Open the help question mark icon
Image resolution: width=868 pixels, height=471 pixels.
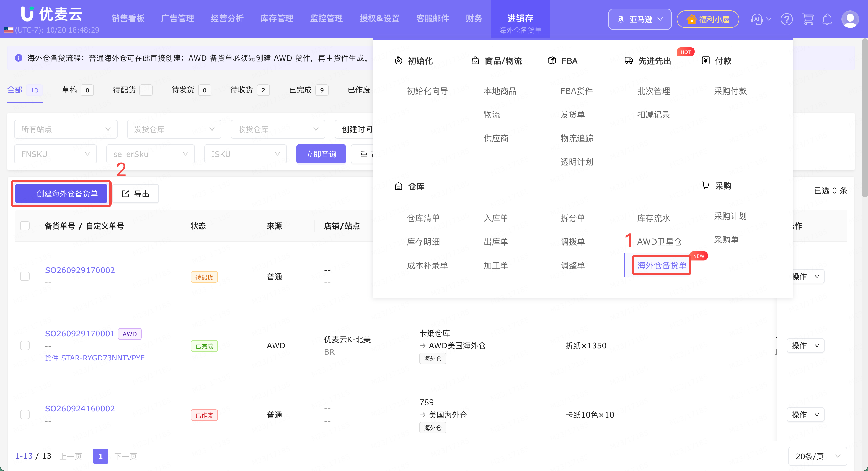[x=786, y=19]
